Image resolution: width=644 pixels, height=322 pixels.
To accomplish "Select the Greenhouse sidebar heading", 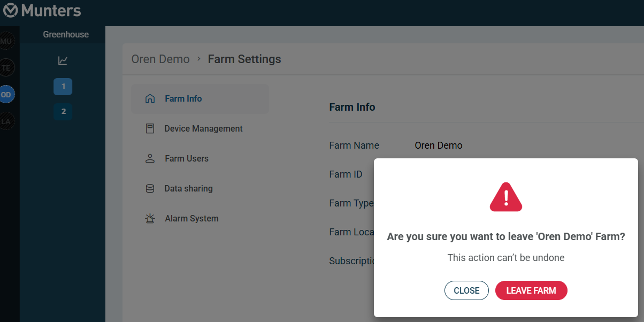I will click(66, 34).
